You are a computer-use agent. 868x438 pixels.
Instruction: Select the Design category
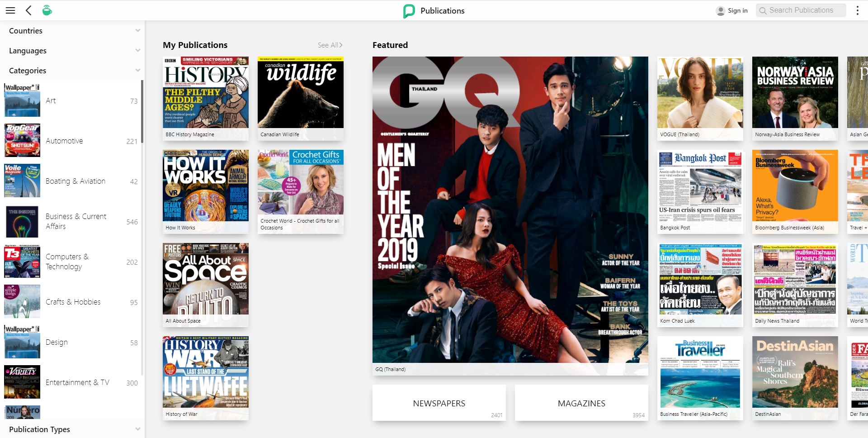pyautogui.click(x=71, y=342)
